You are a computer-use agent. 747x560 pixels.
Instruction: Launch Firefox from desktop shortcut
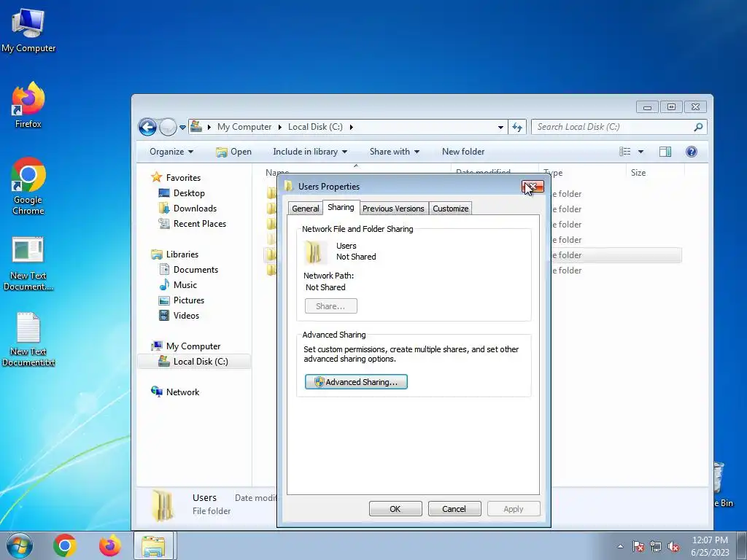pos(28,105)
